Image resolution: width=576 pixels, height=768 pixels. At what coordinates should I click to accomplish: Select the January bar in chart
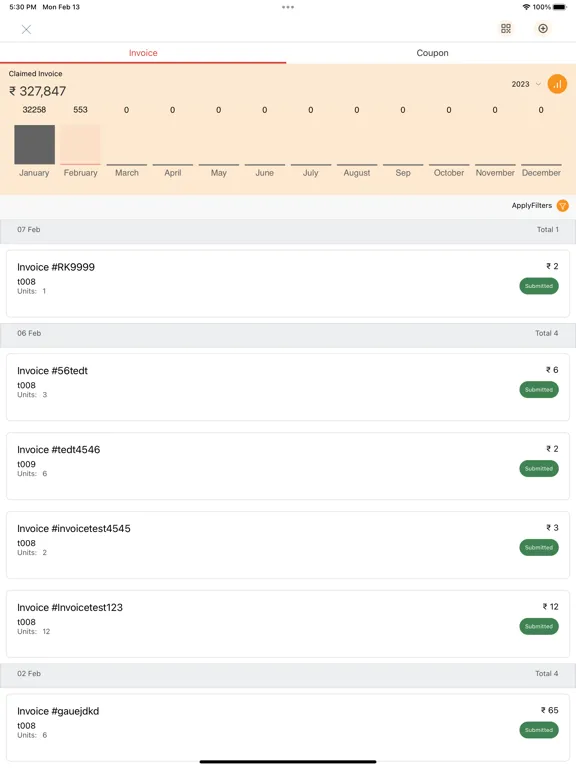coord(34,144)
